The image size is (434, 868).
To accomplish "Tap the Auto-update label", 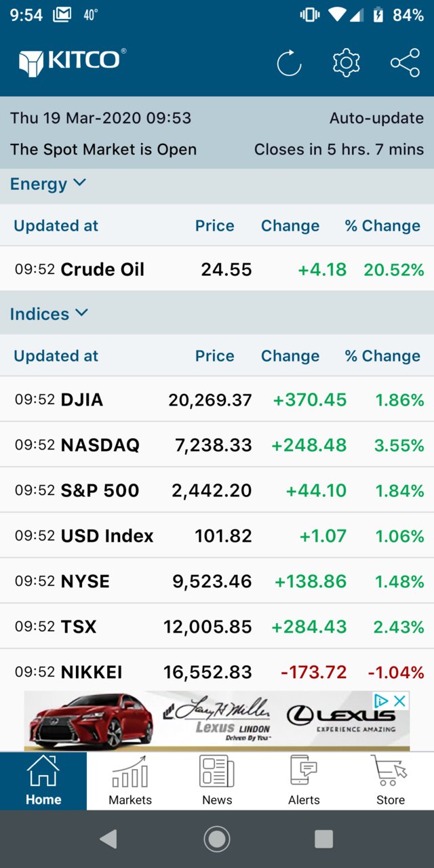I will coord(376,118).
